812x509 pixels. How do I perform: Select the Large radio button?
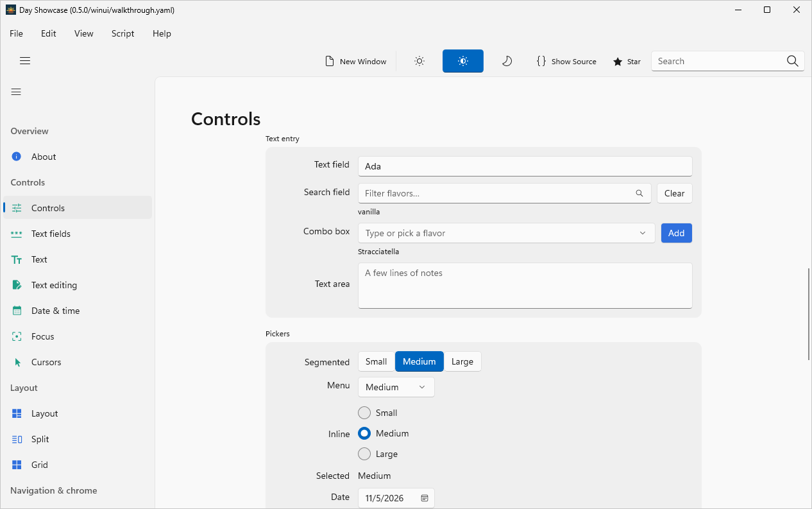point(364,454)
